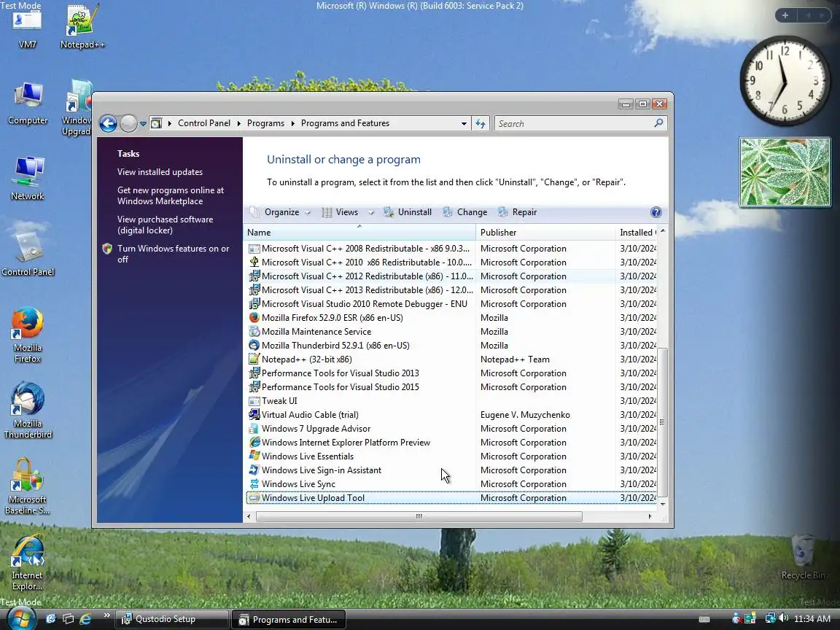Click the Windows Live Essentials list icon
840x630 pixels.
254,456
